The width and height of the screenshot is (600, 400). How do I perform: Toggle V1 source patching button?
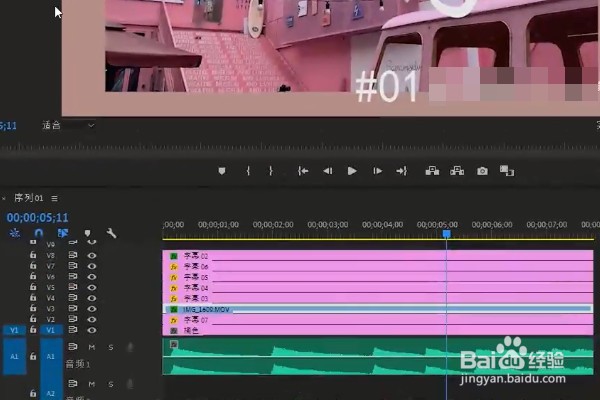coord(14,330)
